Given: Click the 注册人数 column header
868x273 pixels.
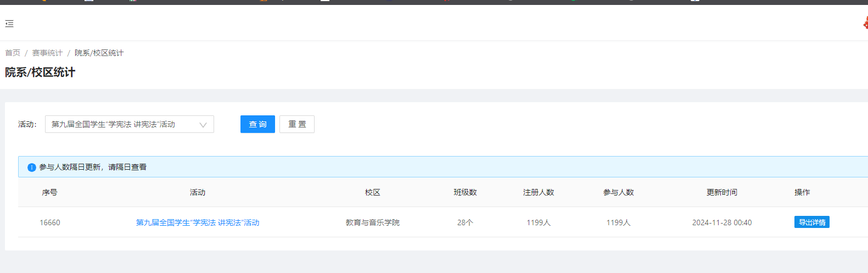Looking at the screenshot, I should coord(539,192).
